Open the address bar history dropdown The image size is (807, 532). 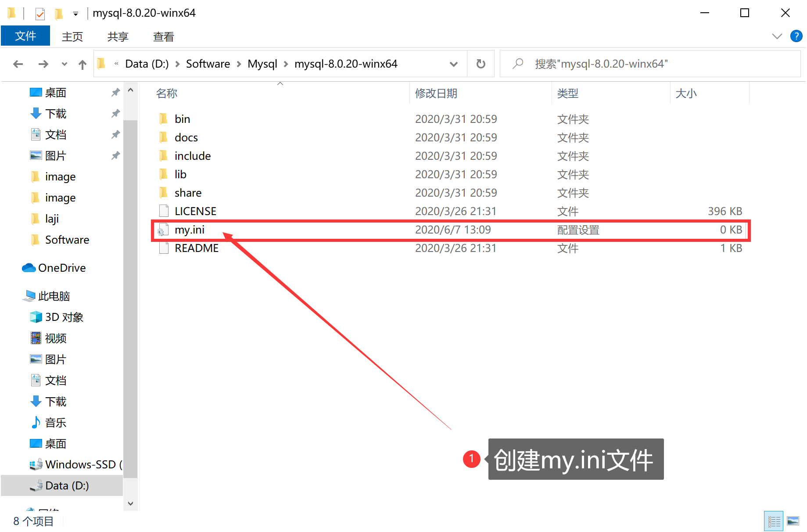pyautogui.click(x=454, y=64)
